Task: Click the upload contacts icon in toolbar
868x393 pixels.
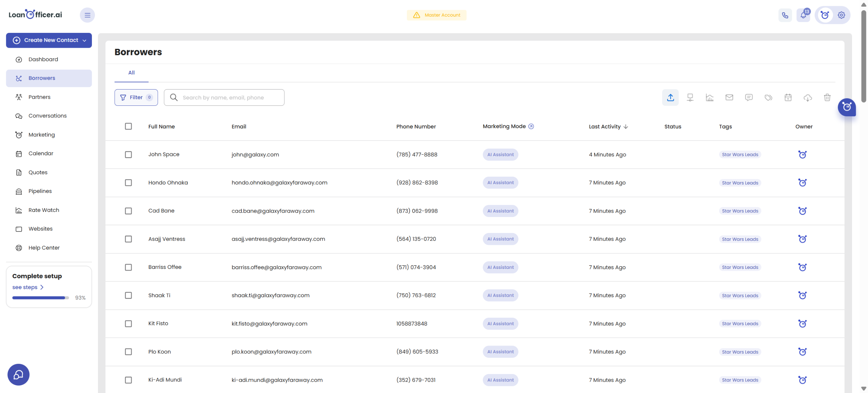Action: (670, 98)
